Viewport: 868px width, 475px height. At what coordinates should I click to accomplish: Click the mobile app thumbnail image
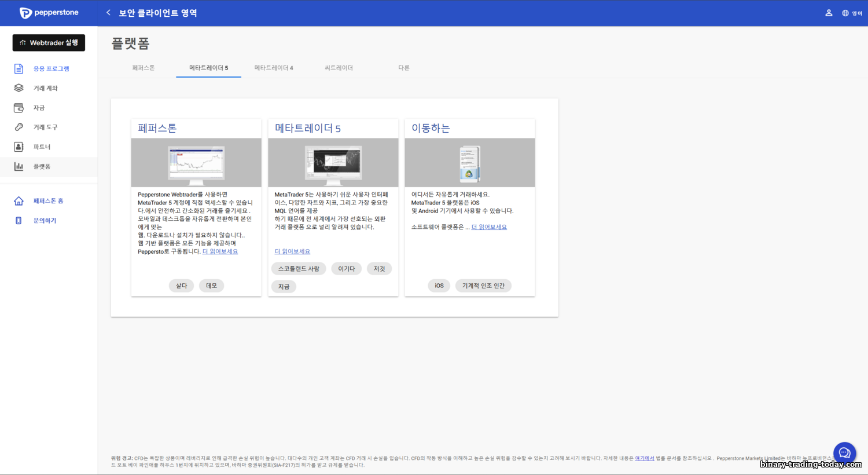(469, 163)
